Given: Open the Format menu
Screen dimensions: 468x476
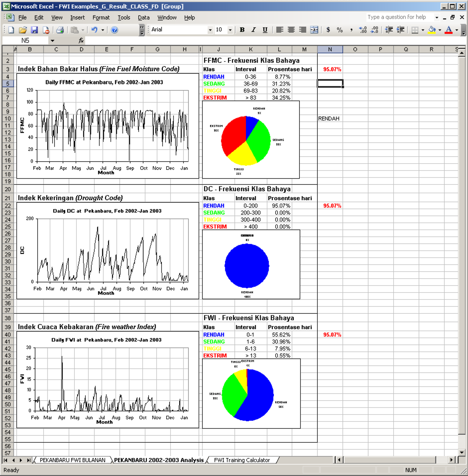Looking at the screenshot, I should 101,17.
